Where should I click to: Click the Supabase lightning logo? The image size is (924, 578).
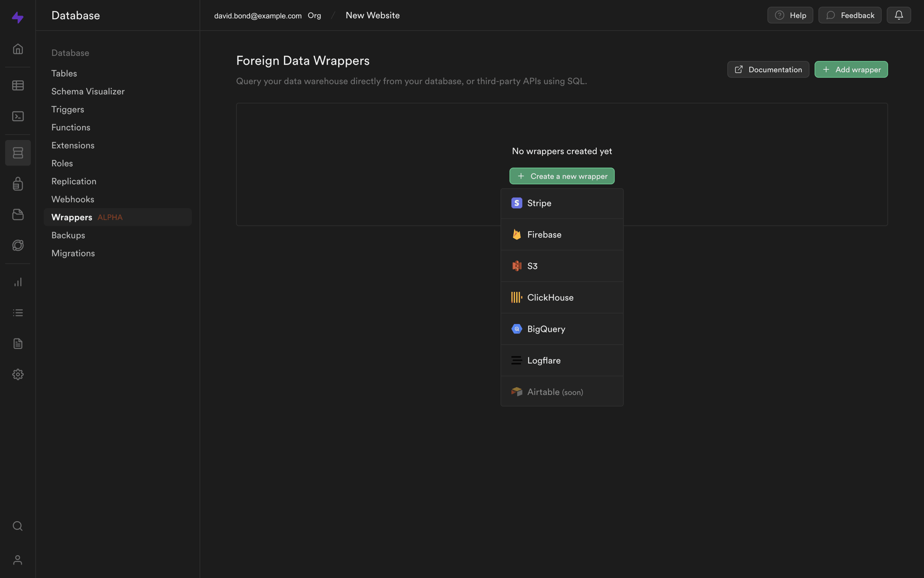point(18,17)
